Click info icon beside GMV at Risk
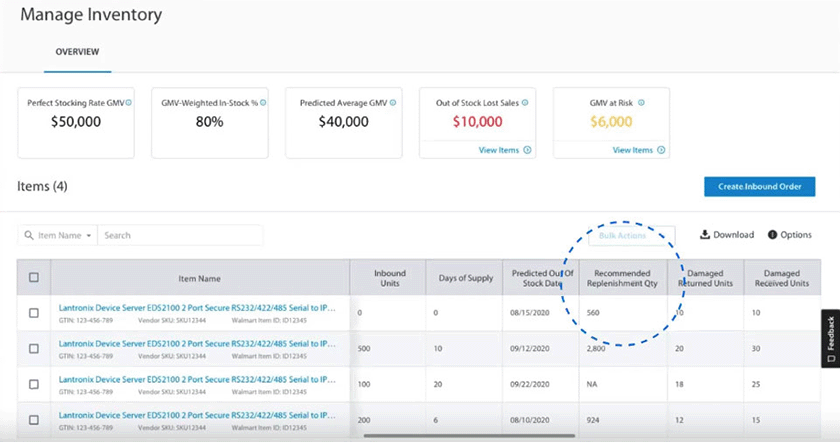840x442 pixels. (x=641, y=102)
